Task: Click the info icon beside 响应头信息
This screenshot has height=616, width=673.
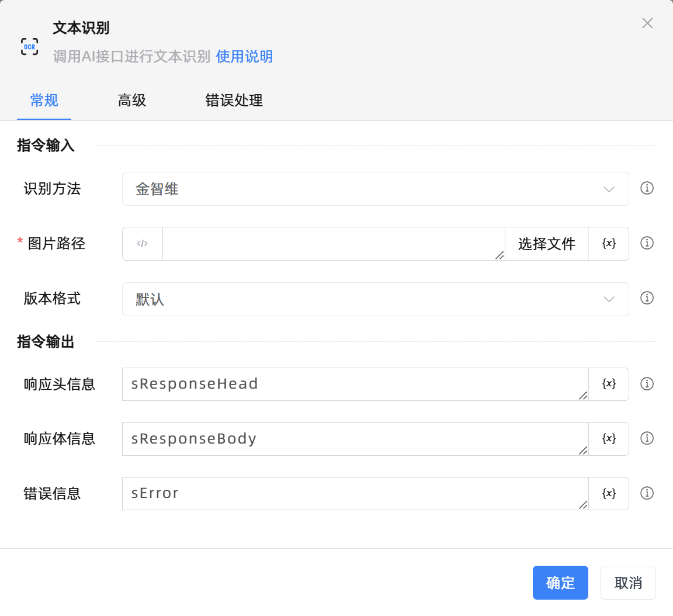Action: click(647, 384)
